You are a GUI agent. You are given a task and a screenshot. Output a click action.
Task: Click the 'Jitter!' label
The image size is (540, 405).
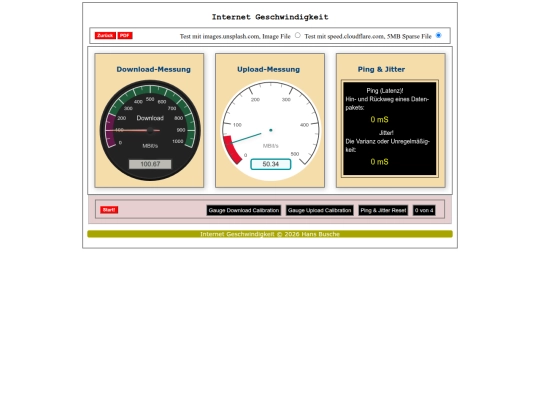pos(386,133)
